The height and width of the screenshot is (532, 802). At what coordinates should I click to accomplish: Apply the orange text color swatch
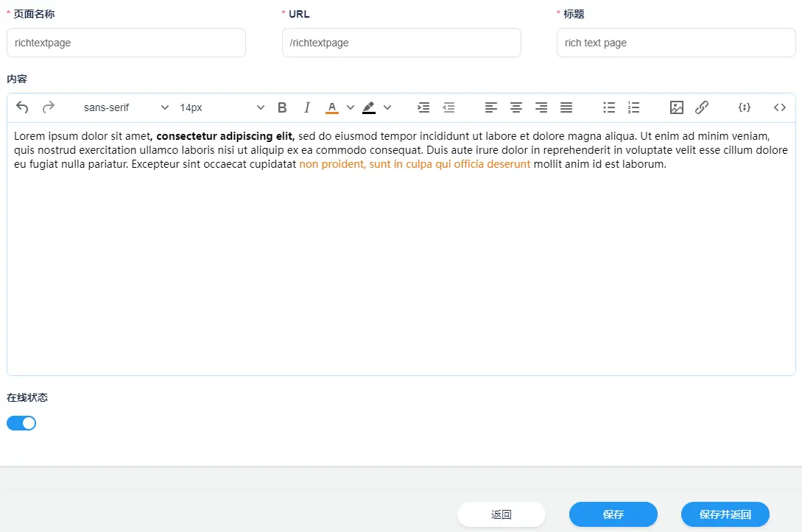tap(332, 107)
